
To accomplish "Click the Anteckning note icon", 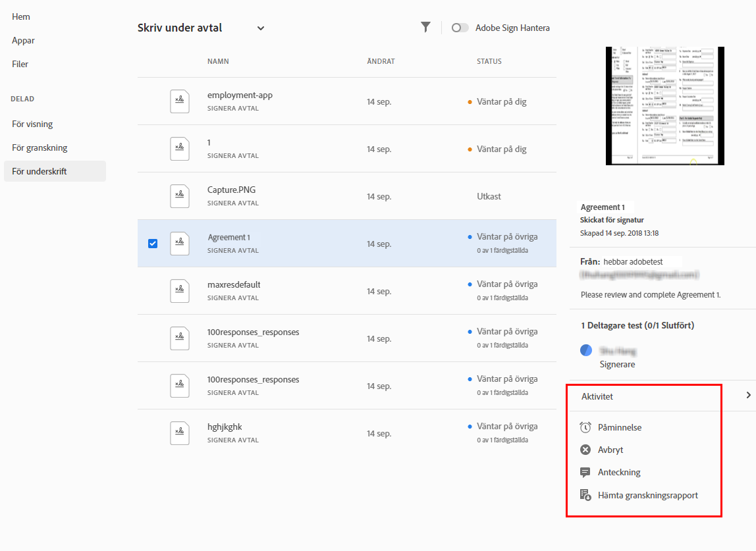I will click(x=585, y=472).
